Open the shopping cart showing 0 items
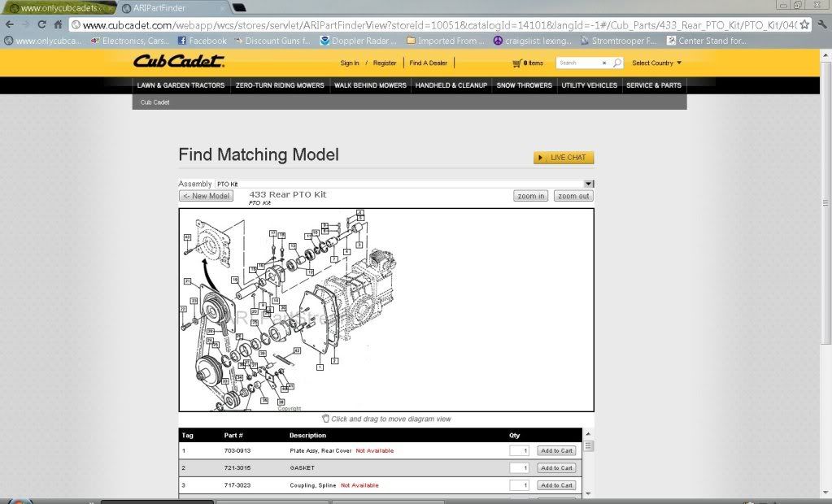This screenshot has height=504, width=832. point(528,63)
